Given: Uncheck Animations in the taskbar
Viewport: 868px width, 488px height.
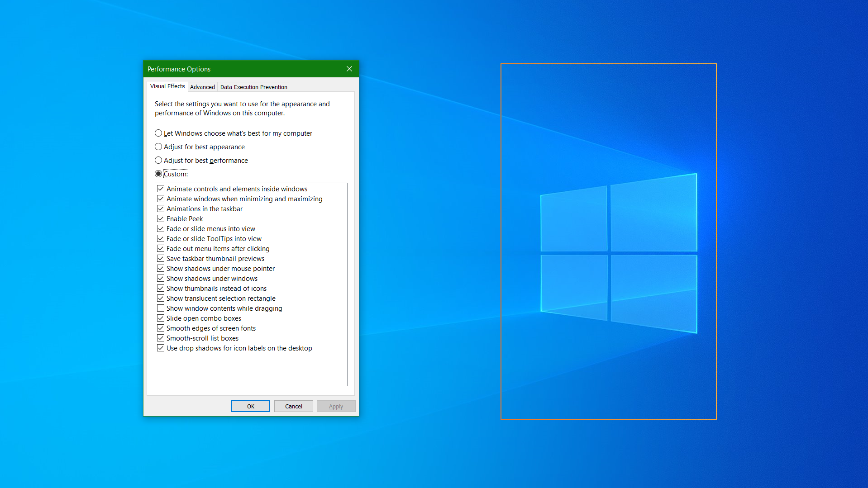Looking at the screenshot, I should (161, 208).
